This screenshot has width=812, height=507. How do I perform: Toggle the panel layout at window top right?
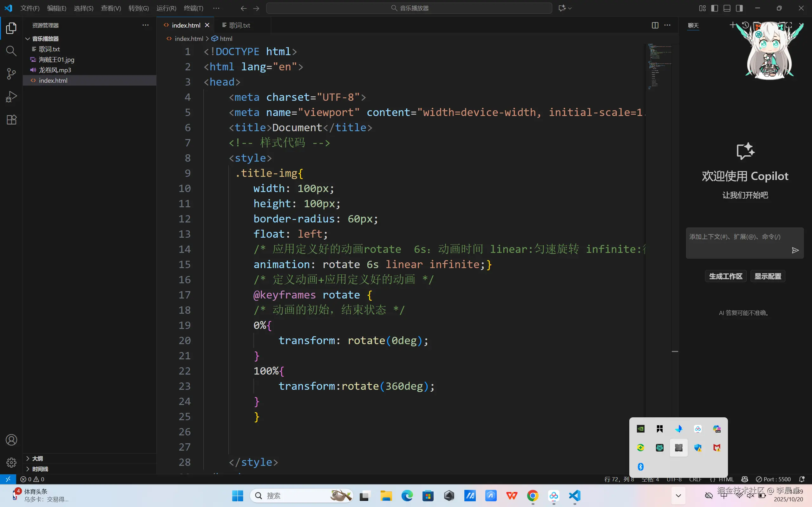click(727, 8)
